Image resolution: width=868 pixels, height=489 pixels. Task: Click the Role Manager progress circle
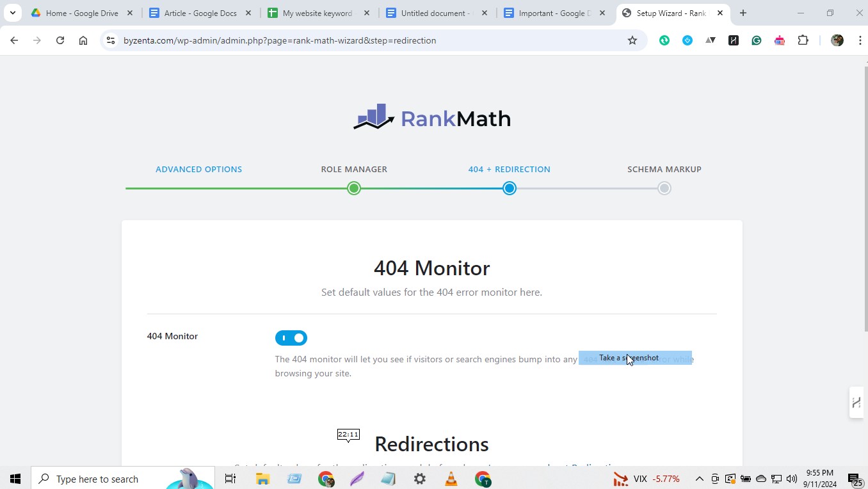354,188
